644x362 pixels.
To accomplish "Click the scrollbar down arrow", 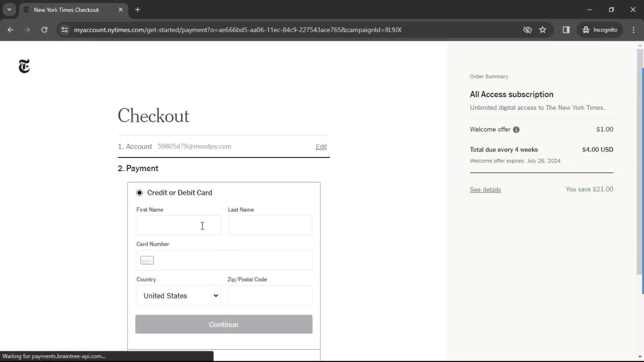I will [640, 357].
